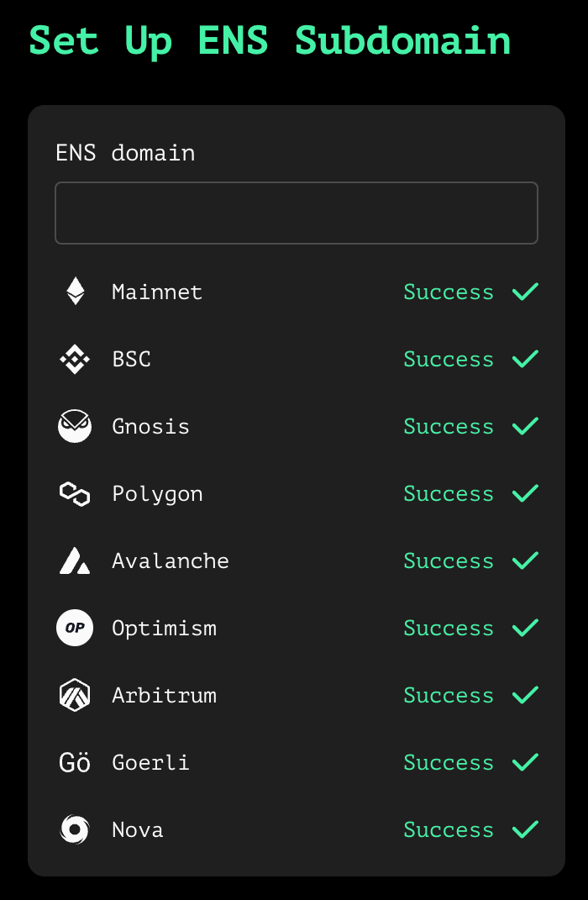Click the Mainnet success checkmark
The height and width of the screenshot is (900, 588).
click(525, 292)
